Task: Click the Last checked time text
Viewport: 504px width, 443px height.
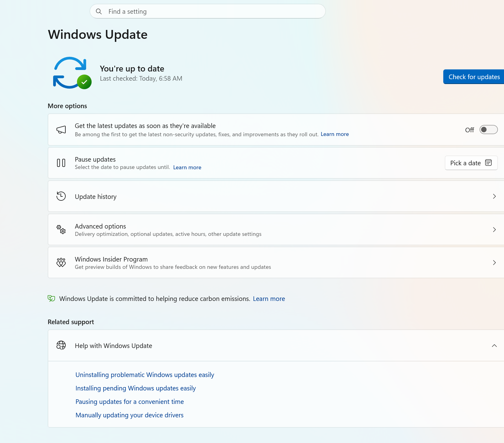Action: coord(141,79)
